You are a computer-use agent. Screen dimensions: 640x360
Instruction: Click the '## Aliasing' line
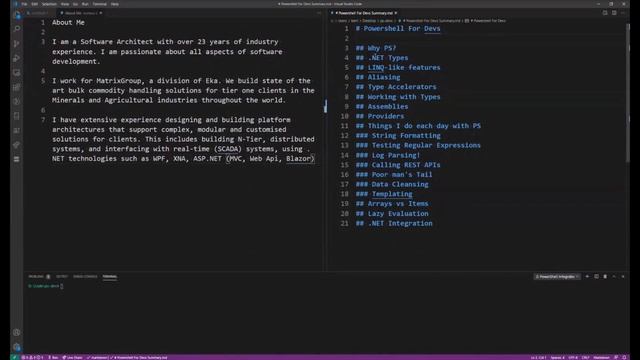pos(378,77)
